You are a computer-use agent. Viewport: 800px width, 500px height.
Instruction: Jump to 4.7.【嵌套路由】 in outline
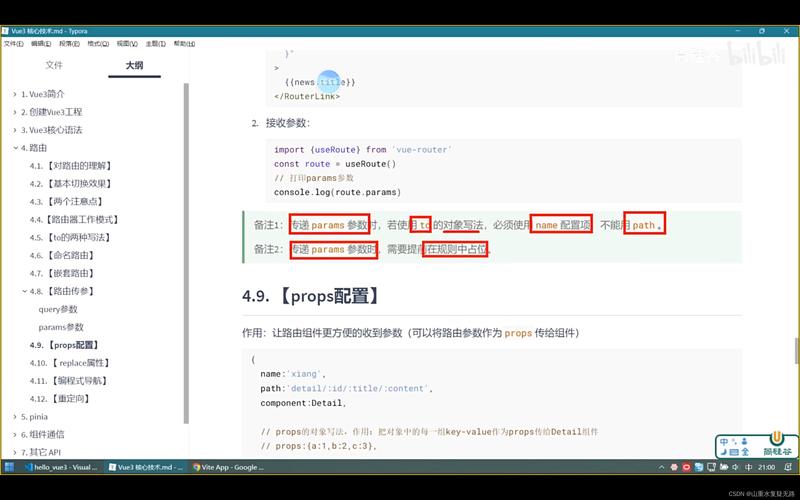[62, 273]
